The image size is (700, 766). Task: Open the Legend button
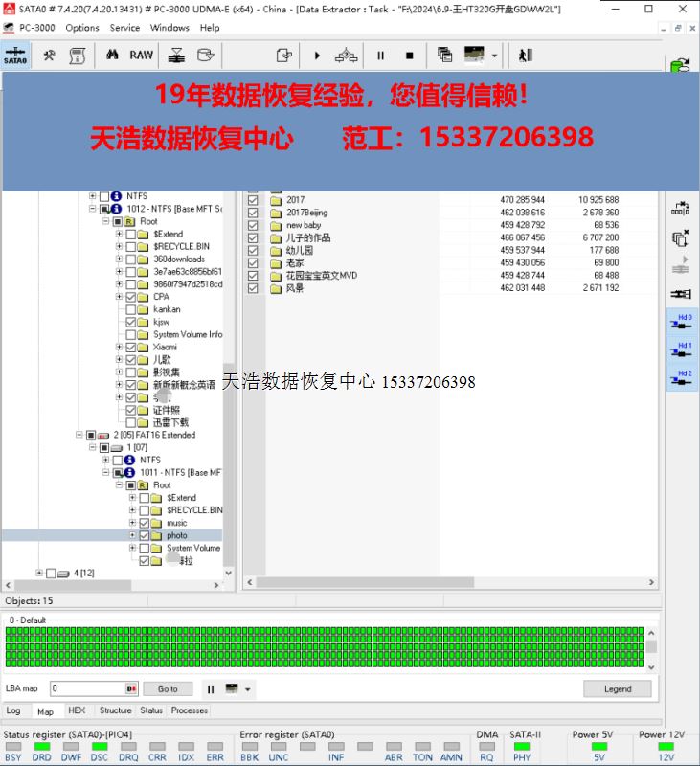click(x=617, y=688)
